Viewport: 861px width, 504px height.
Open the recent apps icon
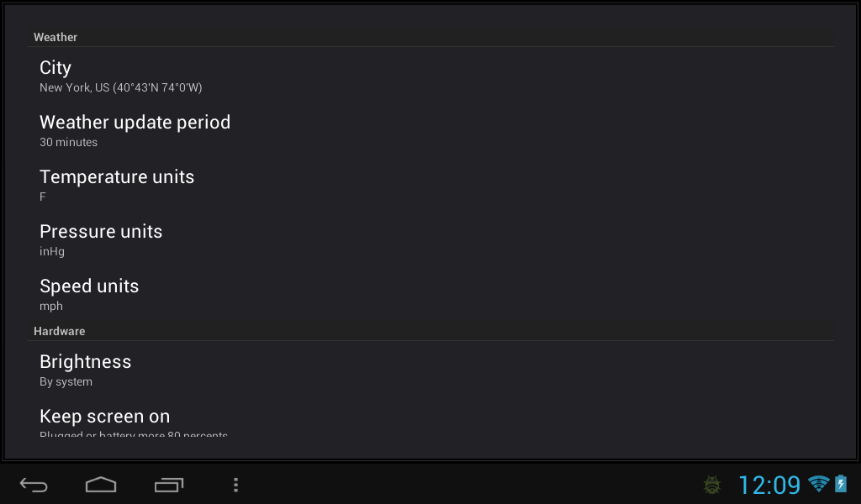[168, 485]
